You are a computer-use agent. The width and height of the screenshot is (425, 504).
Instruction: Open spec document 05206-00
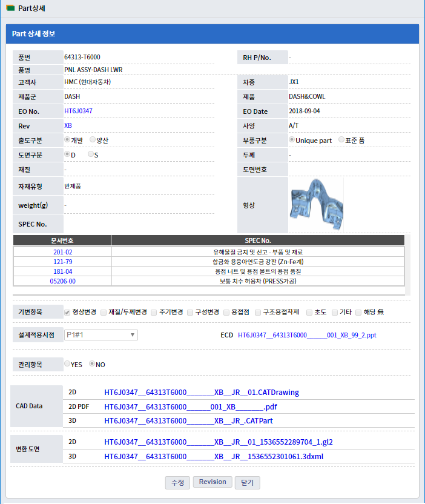(62, 281)
